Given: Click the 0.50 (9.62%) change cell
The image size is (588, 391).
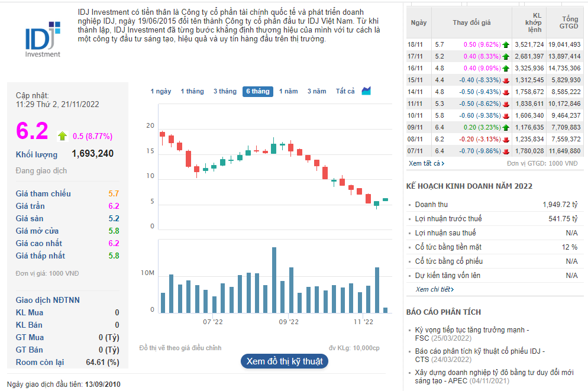Looking at the screenshot, I should 482,44.
